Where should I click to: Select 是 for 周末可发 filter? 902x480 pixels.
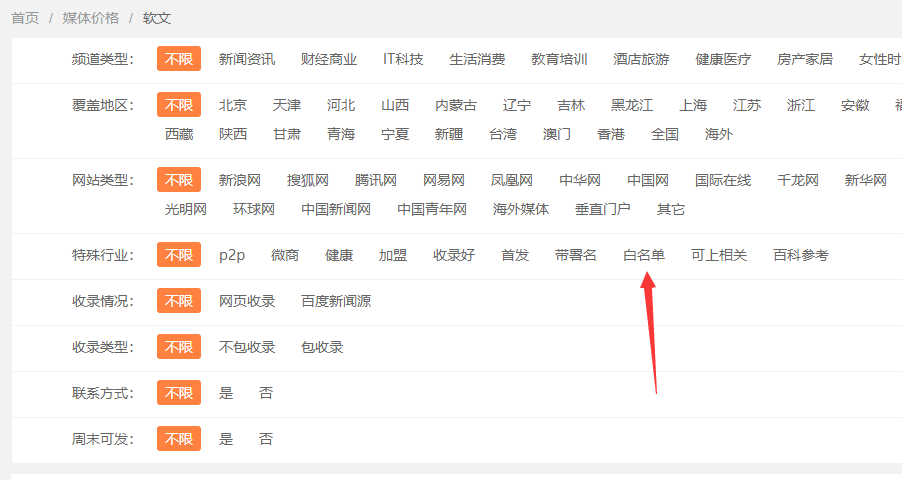pos(226,439)
